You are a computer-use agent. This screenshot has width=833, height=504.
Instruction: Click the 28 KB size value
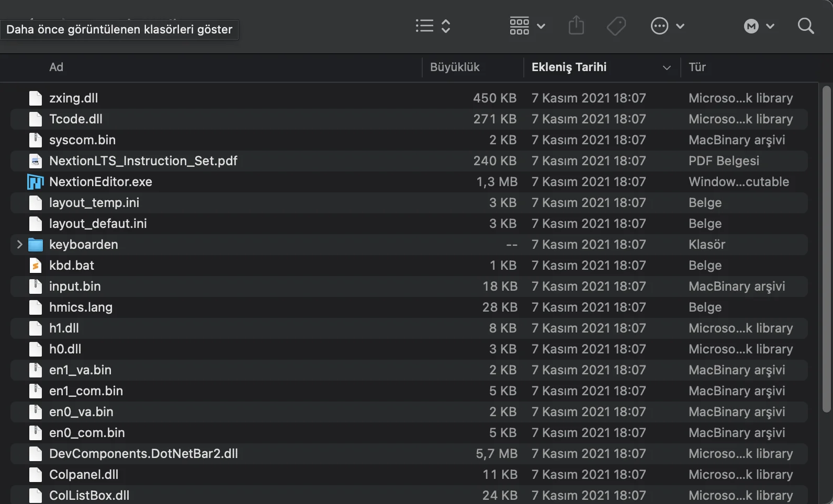pos(499,307)
